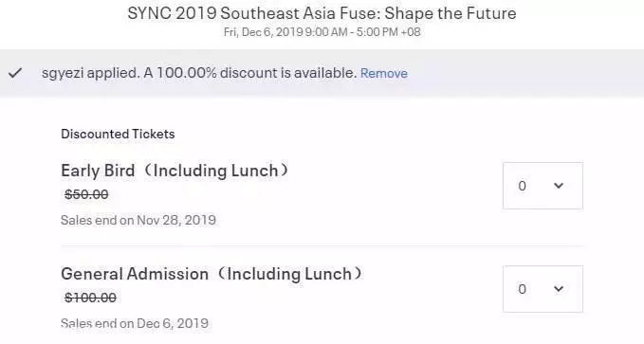Click the Discounted Tickets heading
Screen dimensions: 644x344
coord(118,134)
